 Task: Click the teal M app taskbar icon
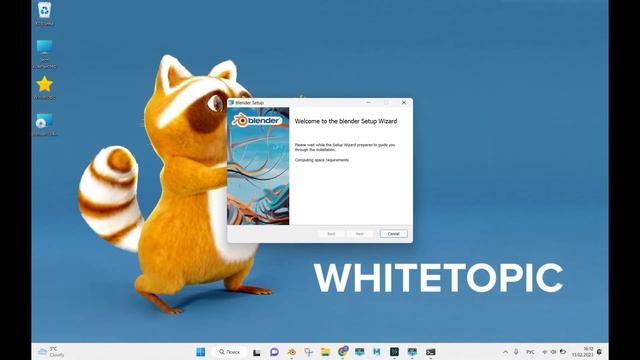pyautogui.click(x=376, y=352)
